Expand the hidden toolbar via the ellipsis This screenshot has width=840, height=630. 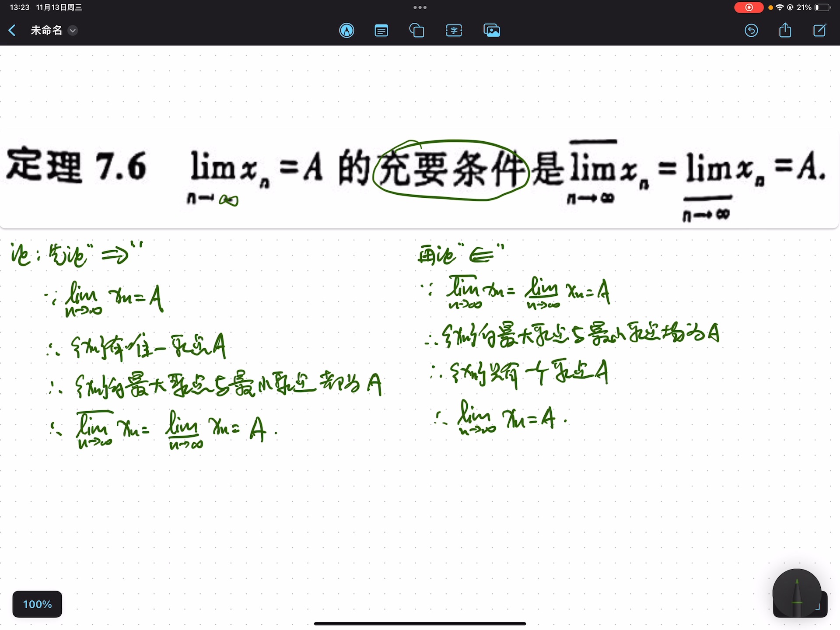pos(420,7)
